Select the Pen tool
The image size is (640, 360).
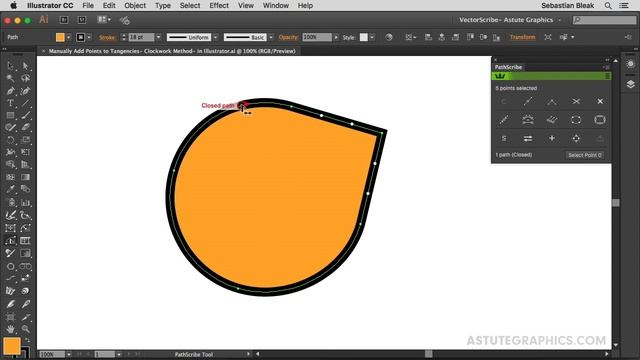[x=11, y=91]
